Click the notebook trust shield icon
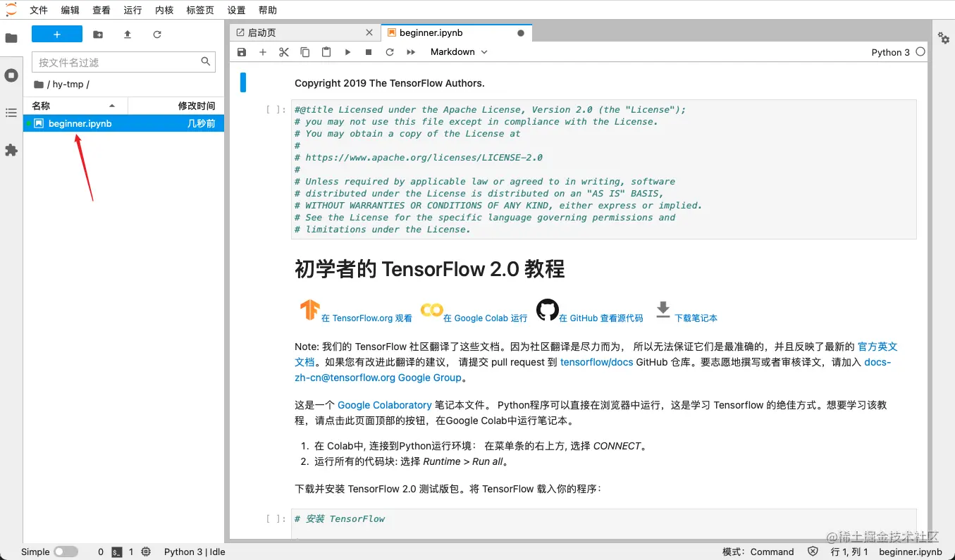 pos(813,552)
